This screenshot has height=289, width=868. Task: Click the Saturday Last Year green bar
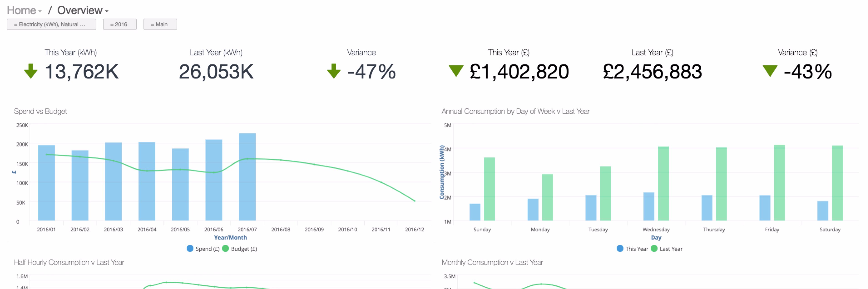click(x=837, y=183)
